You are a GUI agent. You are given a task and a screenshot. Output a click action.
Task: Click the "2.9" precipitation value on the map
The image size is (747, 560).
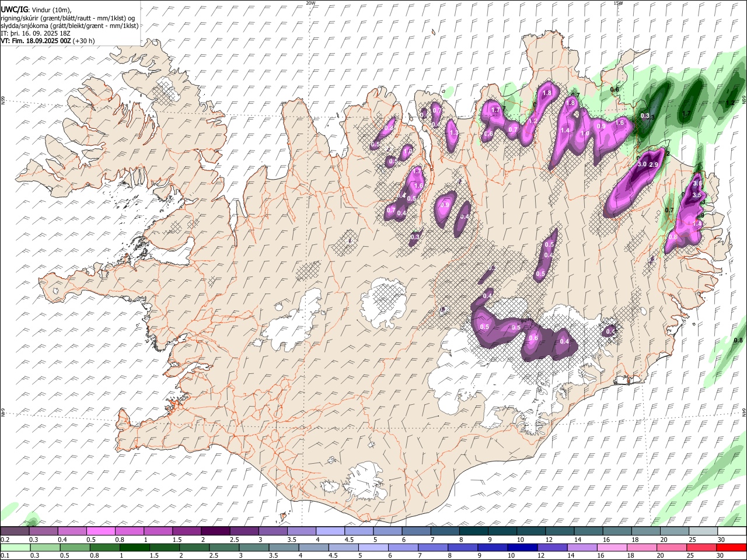[654, 165]
